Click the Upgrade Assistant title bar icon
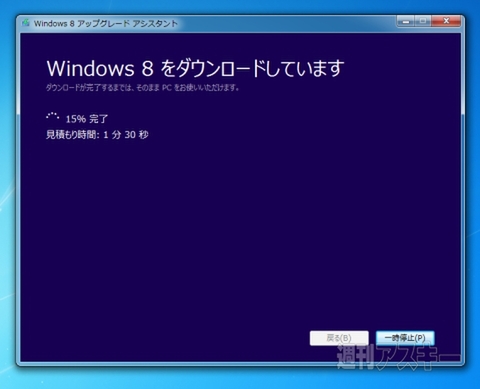Screen dimensions: 480x389 click(x=26, y=23)
